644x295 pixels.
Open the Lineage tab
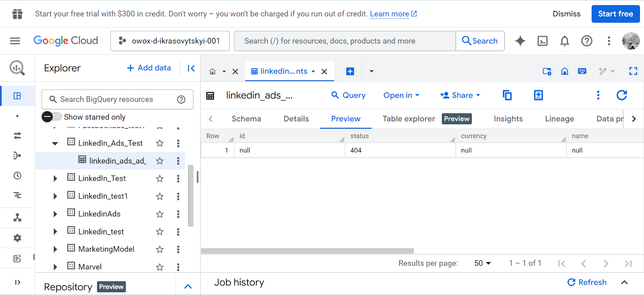tap(559, 119)
